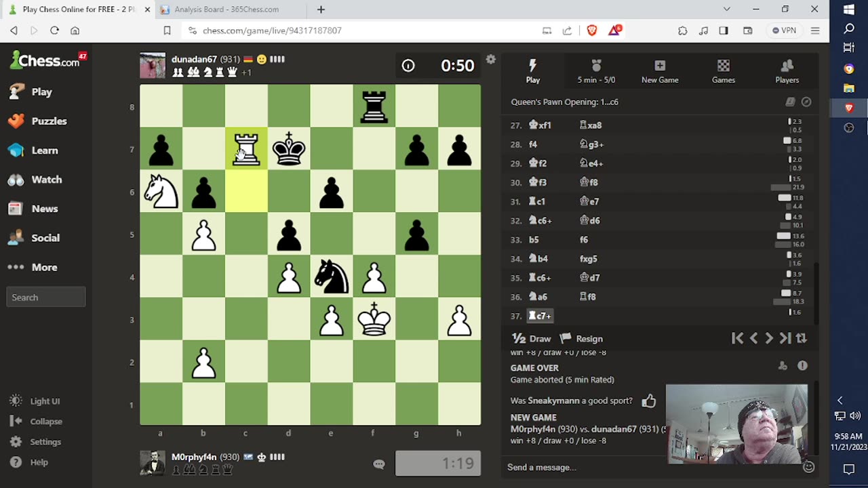Viewport: 868px width, 488px height.
Task: Click the white king on f3
Action: click(374, 319)
